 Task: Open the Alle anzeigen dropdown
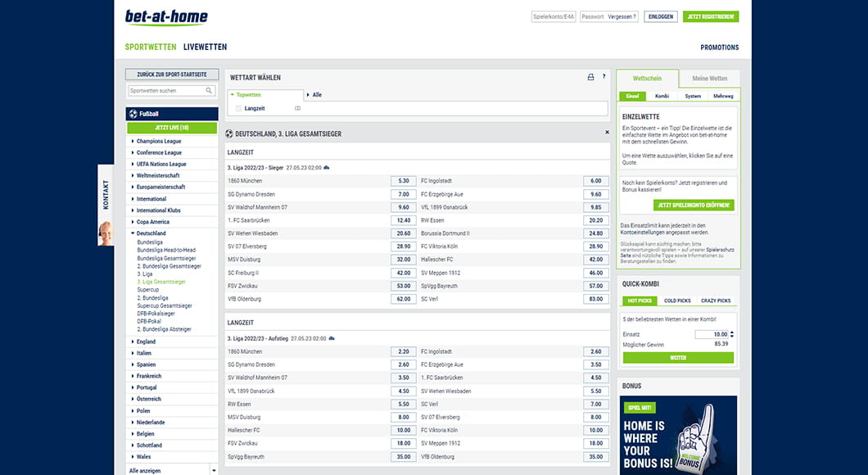(x=214, y=470)
